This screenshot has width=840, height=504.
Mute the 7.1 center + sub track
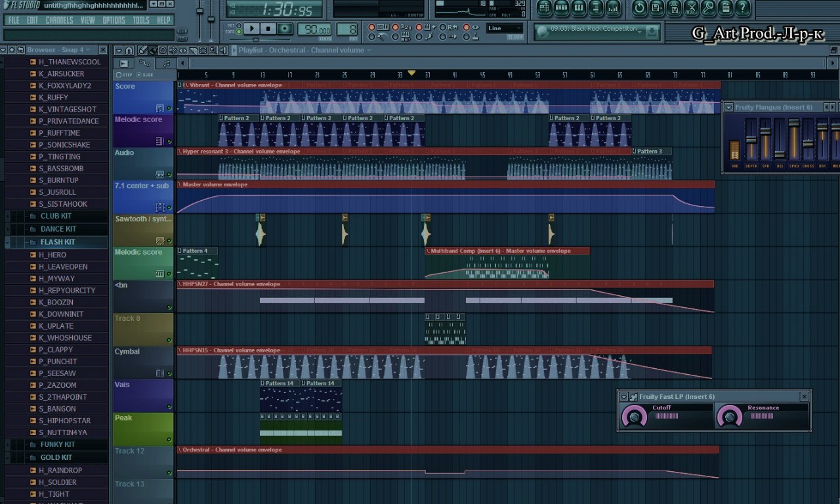(169, 208)
